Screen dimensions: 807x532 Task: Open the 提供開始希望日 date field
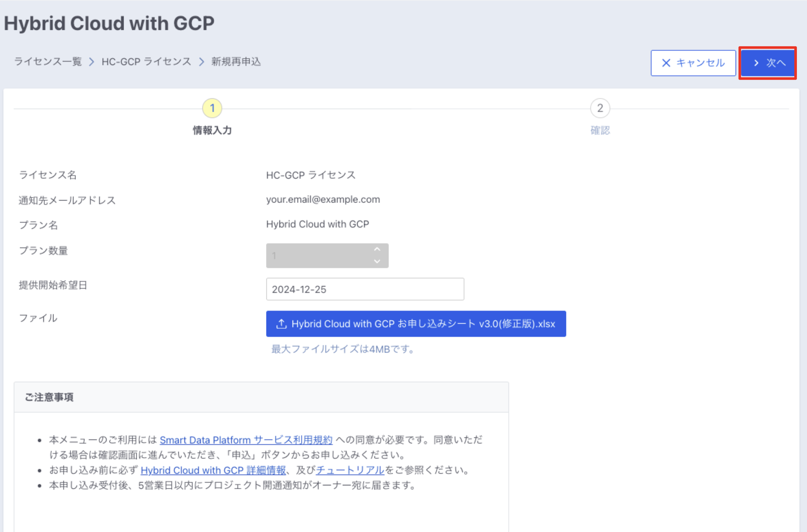tap(365, 289)
